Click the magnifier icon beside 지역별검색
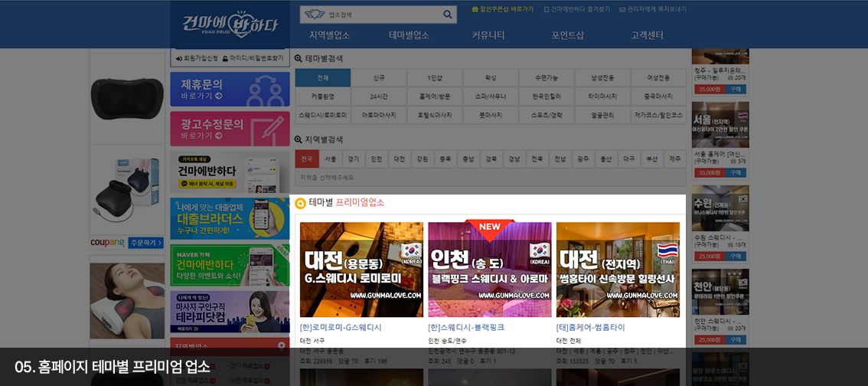868x386 pixels. click(x=299, y=139)
